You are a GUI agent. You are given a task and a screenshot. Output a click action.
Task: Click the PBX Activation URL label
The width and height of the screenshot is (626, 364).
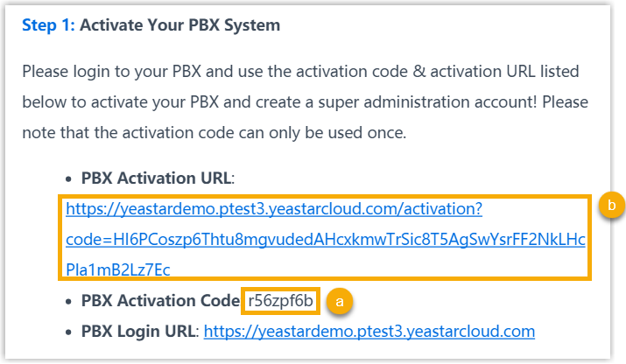(x=158, y=178)
